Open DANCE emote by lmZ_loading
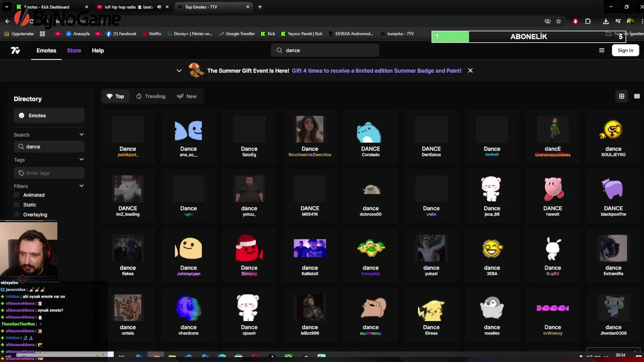 point(128,196)
